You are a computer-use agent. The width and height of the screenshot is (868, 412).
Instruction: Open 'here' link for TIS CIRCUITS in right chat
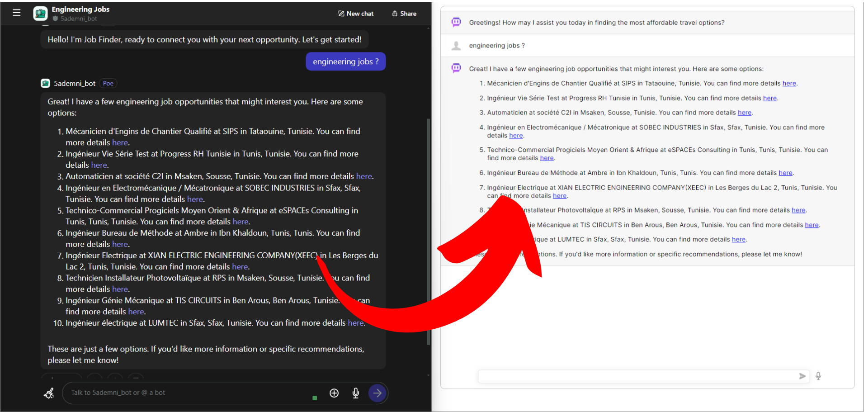(811, 225)
